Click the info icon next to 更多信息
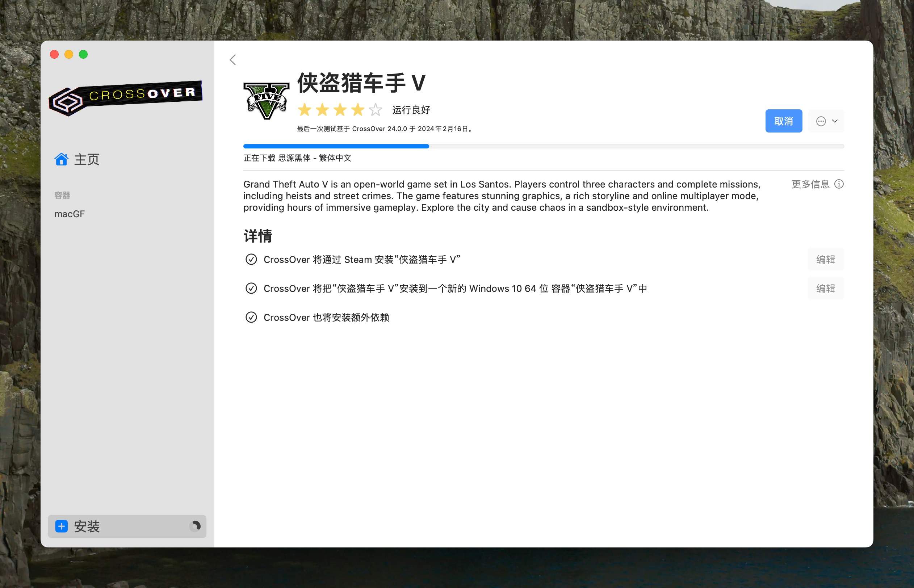This screenshot has width=914, height=588. click(839, 184)
